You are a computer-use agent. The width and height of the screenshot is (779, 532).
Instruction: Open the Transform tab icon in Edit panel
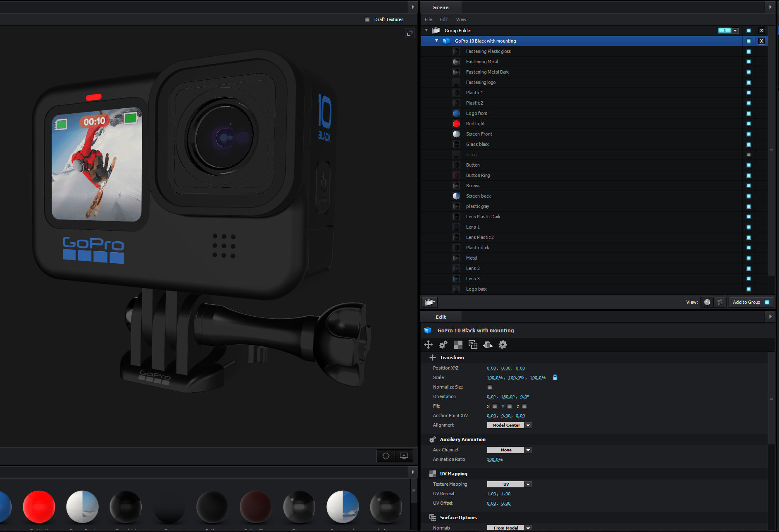tap(428, 344)
